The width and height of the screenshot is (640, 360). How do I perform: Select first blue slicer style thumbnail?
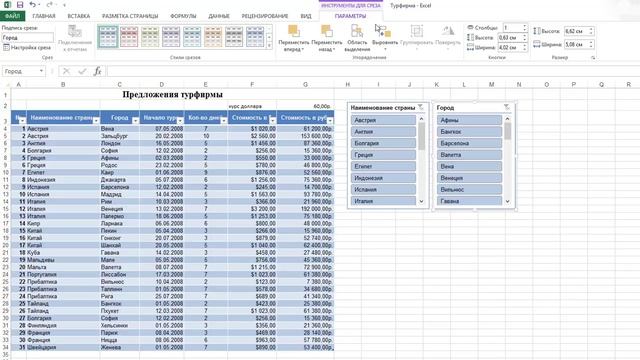tap(108, 37)
